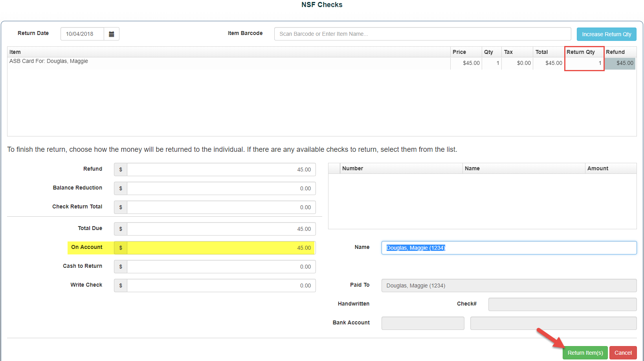Click the Increase Return Qty button

click(x=606, y=34)
